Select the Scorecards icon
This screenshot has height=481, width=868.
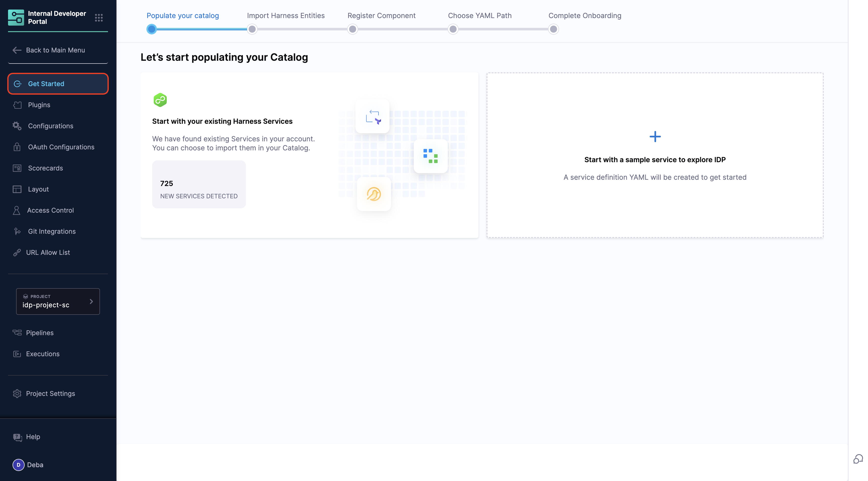(17, 168)
